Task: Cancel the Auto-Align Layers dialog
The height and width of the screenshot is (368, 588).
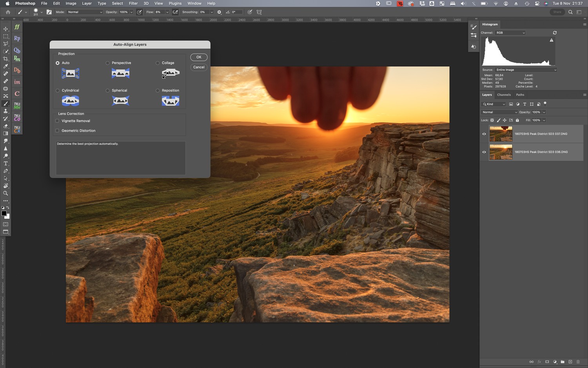Action: (199, 67)
